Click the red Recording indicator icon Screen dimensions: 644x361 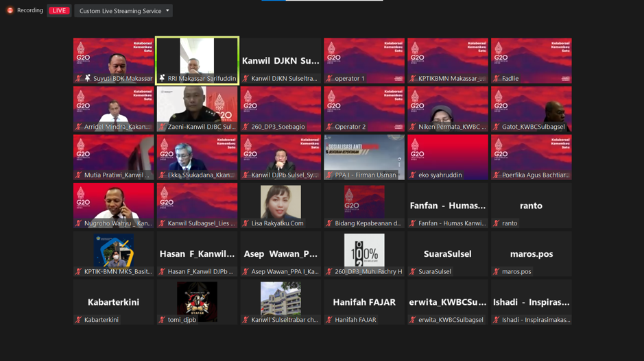tap(10, 10)
